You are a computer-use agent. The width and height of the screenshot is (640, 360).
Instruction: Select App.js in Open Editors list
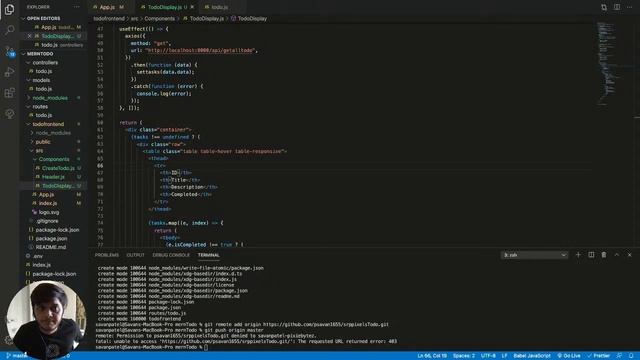click(49, 27)
